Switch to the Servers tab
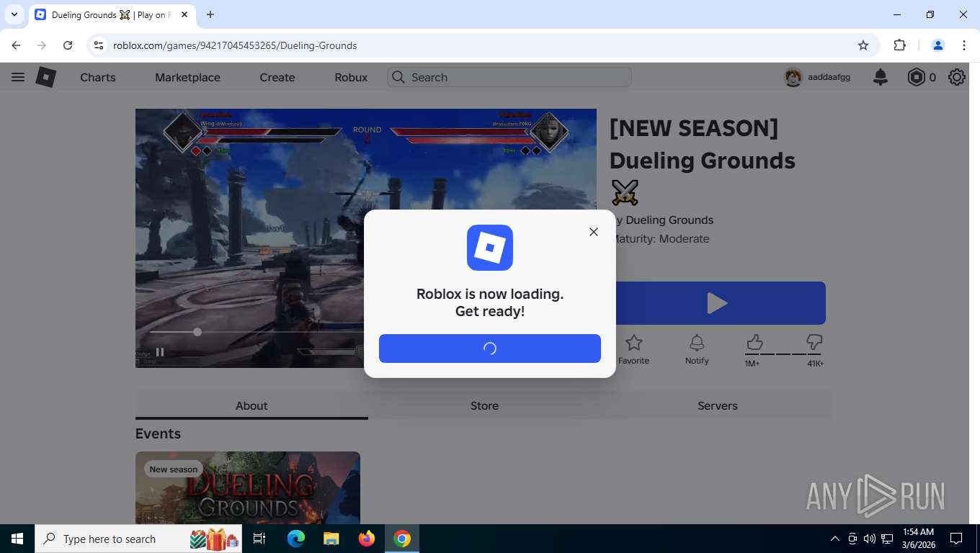980x553 pixels. pos(718,405)
